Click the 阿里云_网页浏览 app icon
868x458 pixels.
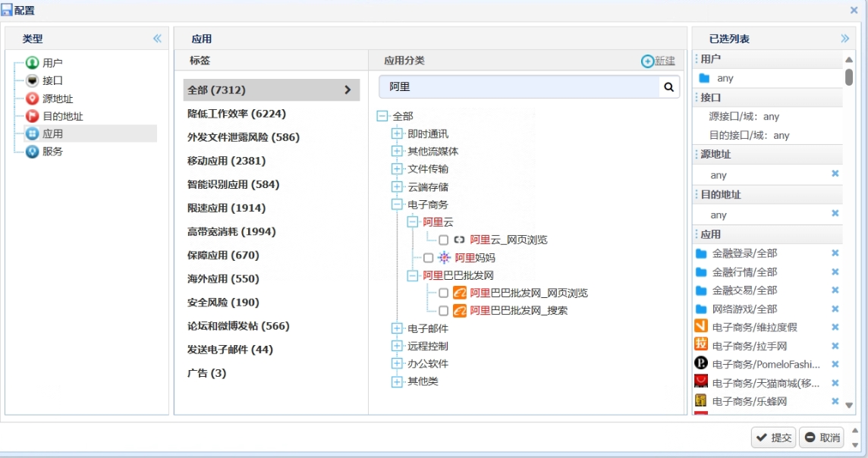coord(459,240)
